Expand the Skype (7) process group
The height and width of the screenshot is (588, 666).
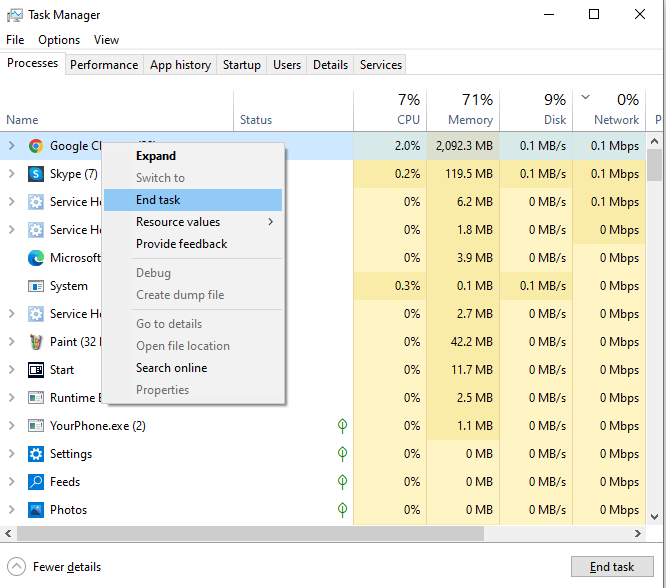click(11, 174)
